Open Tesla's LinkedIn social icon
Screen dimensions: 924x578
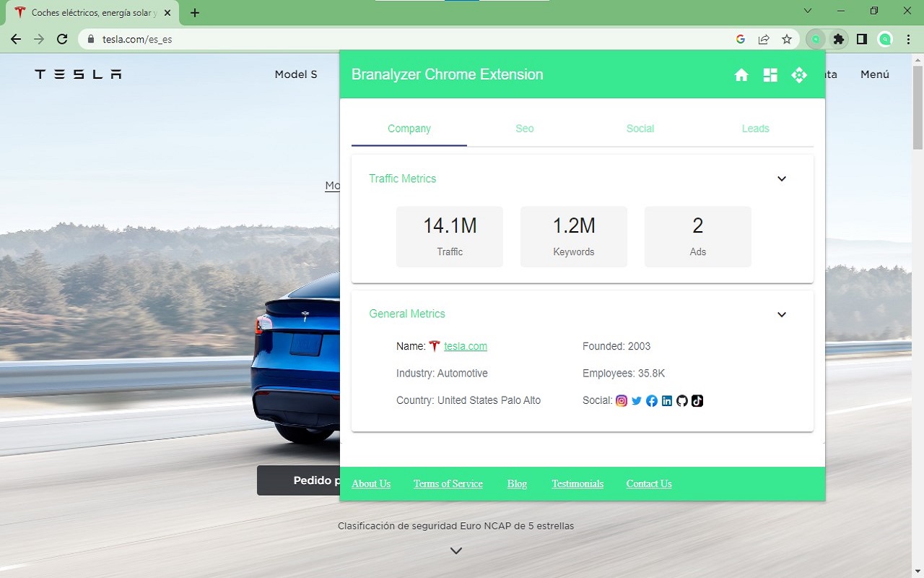pos(667,400)
